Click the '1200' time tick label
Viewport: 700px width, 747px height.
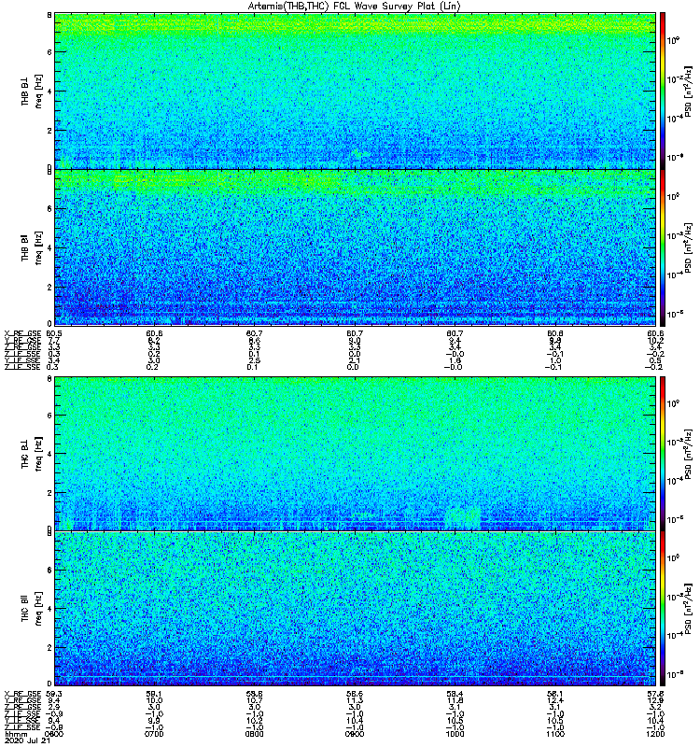(655, 734)
